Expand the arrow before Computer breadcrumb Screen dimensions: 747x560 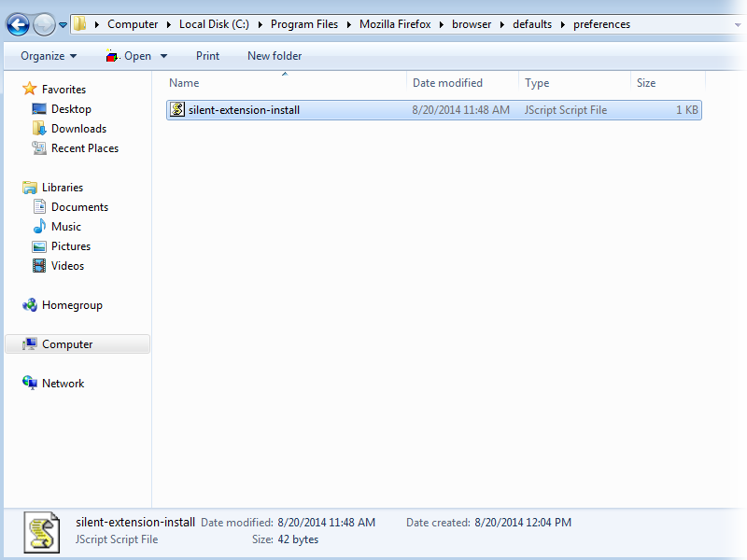[97, 25]
